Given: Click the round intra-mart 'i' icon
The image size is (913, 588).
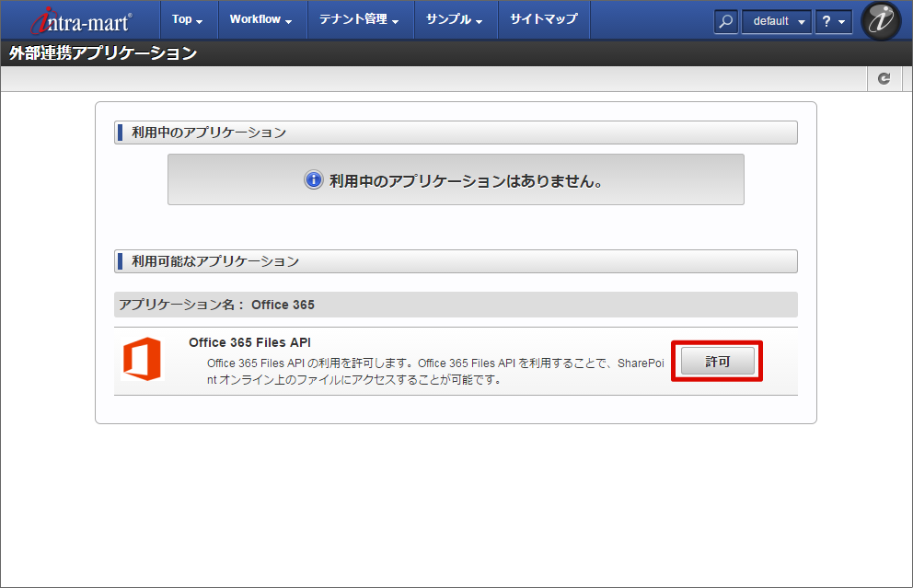Looking at the screenshot, I should click(881, 20).
